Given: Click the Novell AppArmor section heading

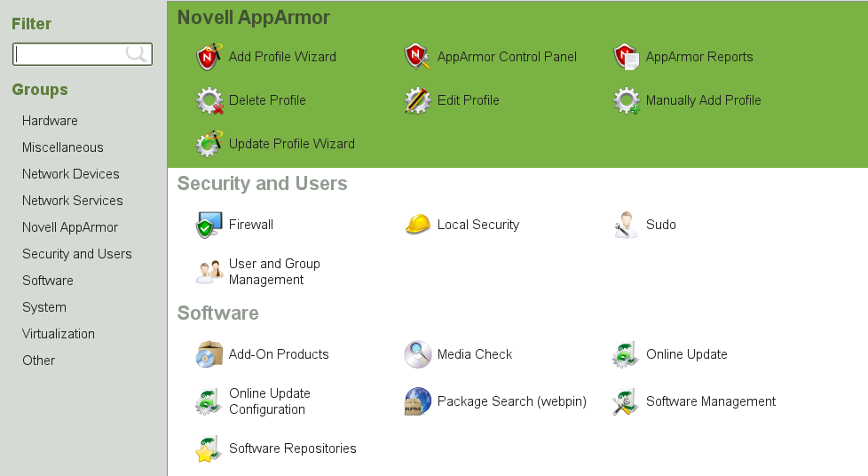Looking at the screenshot, I should point(254,18).
